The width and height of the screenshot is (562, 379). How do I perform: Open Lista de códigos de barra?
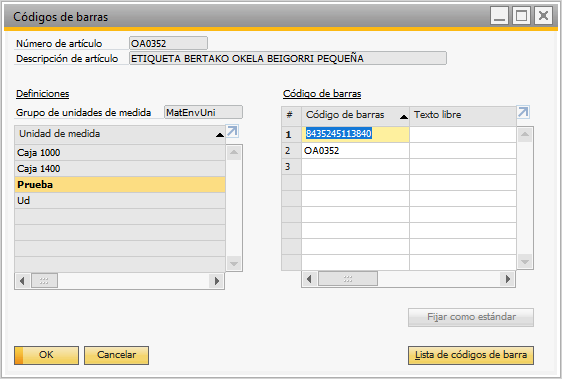coord(471,355)
